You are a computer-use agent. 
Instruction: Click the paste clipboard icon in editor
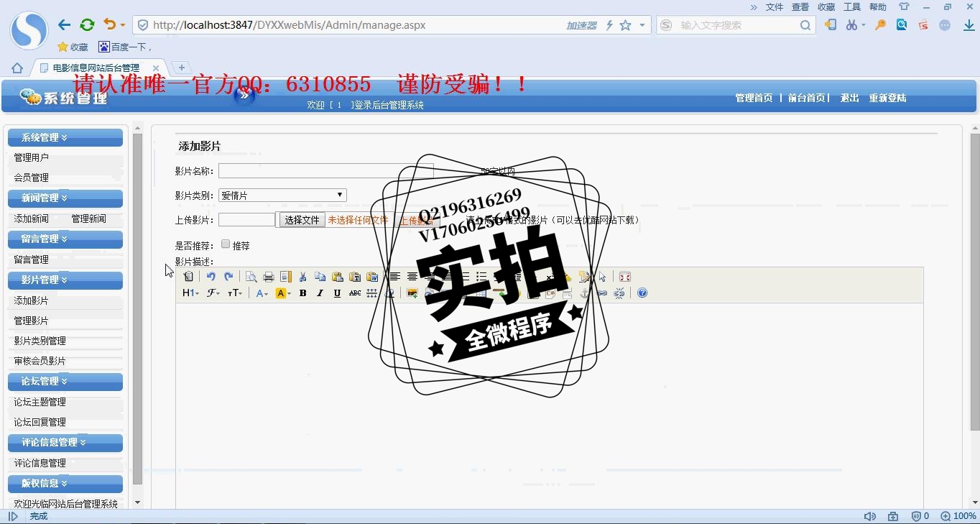[x=337, y=277]
